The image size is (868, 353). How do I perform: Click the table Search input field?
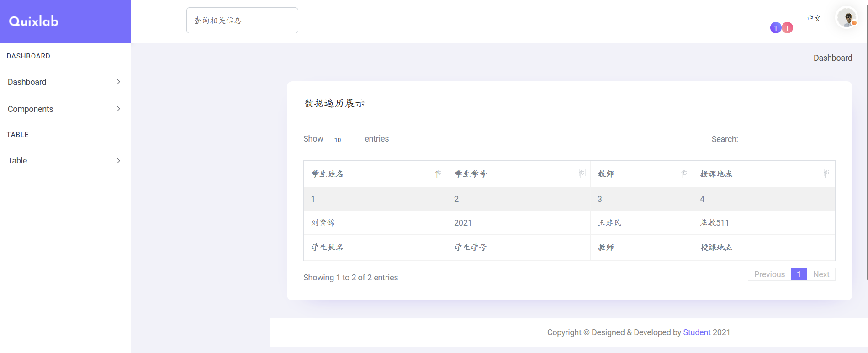788,139
